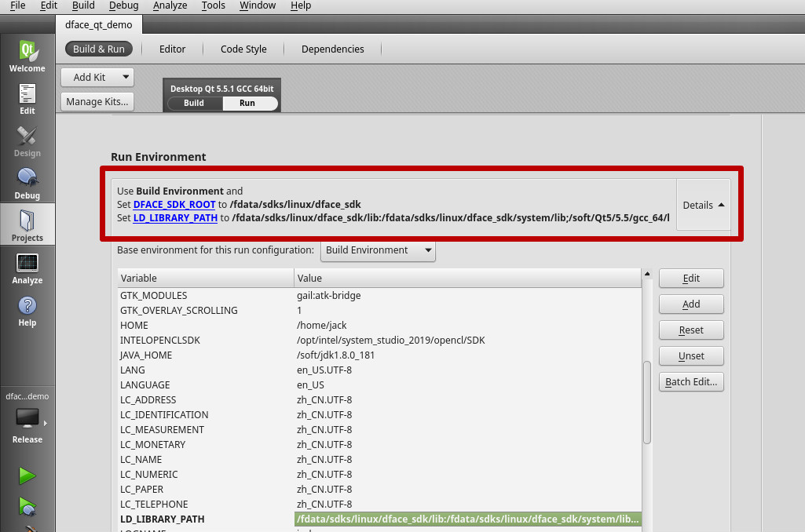Open the base environment dropdown
This screenshot has width=805, height=532.
(379, 250)
